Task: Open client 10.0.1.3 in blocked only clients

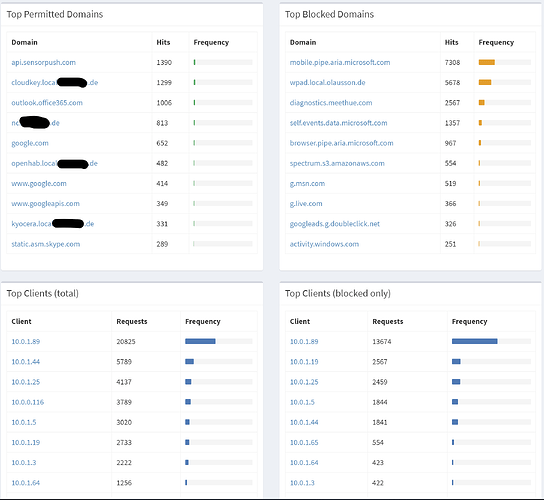Action: [x=302, y=483]
